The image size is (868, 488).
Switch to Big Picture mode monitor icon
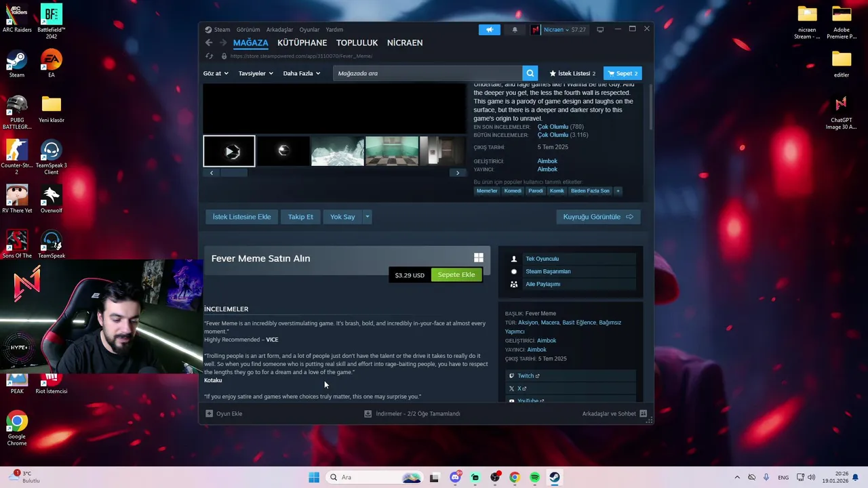click(x=600, y=30)
